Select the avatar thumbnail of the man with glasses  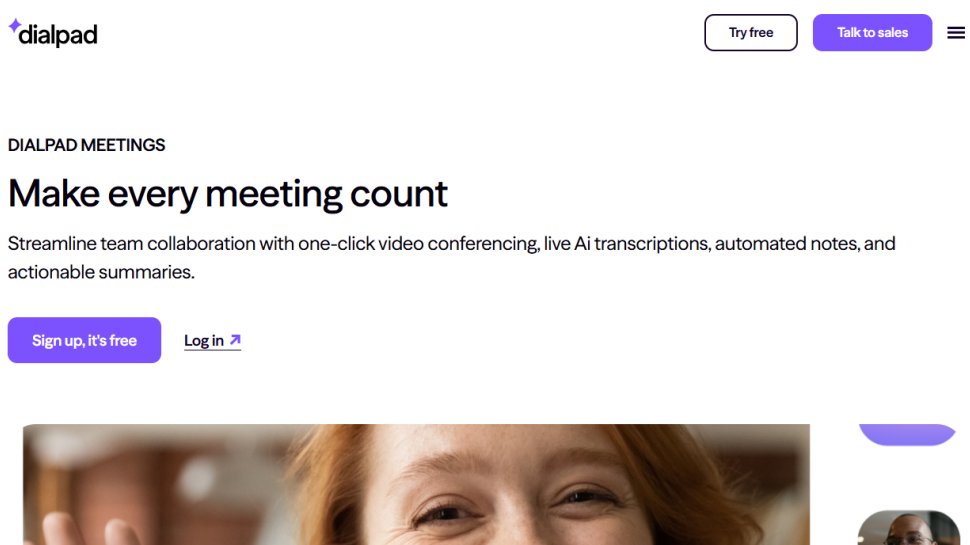pyautogui.click(x=908, y=528)
